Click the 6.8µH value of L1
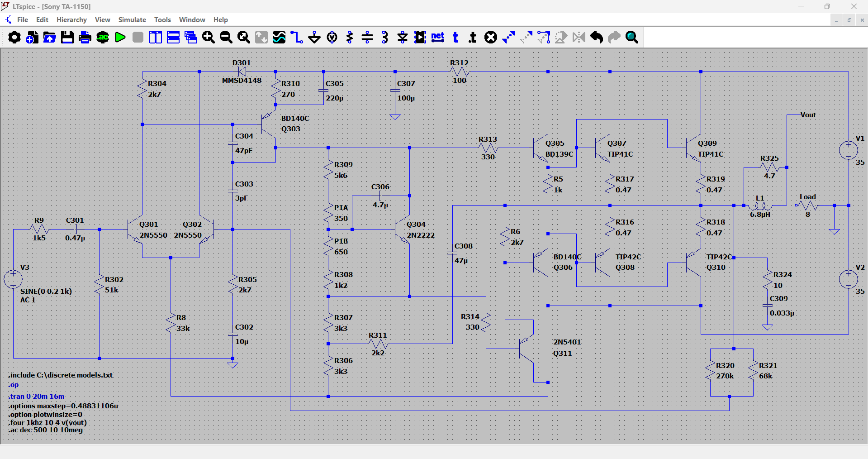Screen dimensions: 868x459 pos(760,215)
